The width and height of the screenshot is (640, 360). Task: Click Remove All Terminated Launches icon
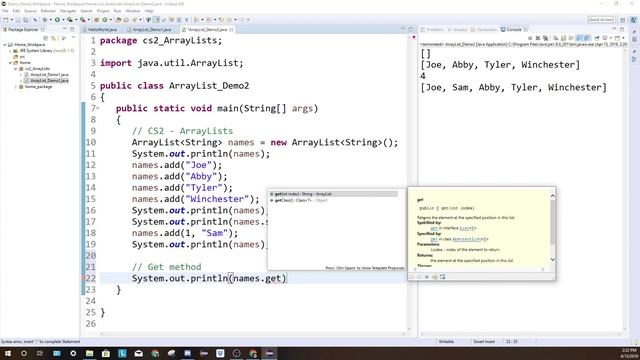(x=545, y=38)
